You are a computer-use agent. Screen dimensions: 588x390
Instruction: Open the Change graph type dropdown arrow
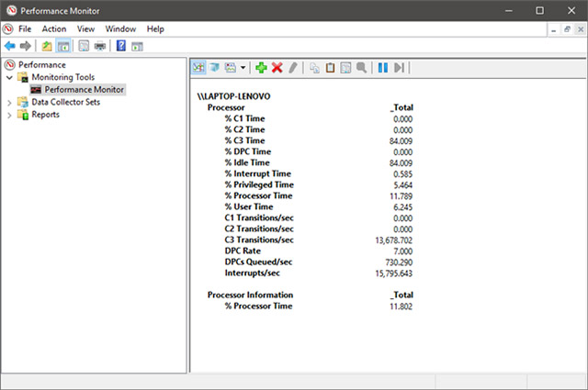point(243,68)
